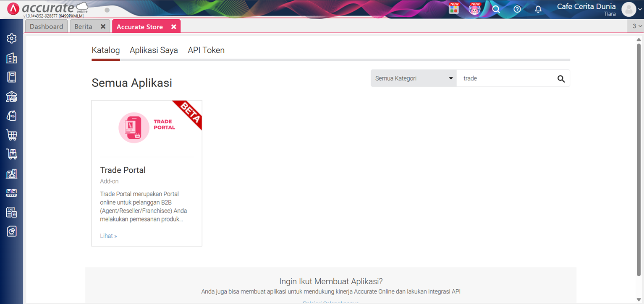Open the pink-haired assistant avatar icon

475,9
